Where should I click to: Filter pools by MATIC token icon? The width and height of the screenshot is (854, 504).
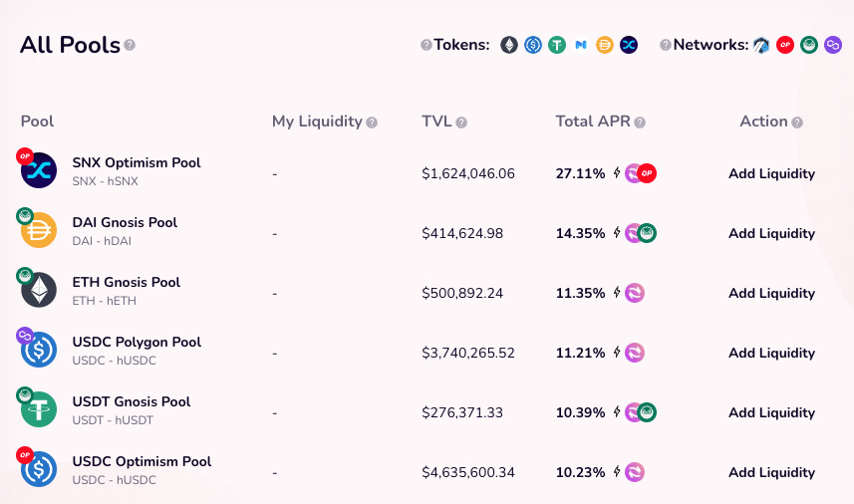[x=581, y=45]
